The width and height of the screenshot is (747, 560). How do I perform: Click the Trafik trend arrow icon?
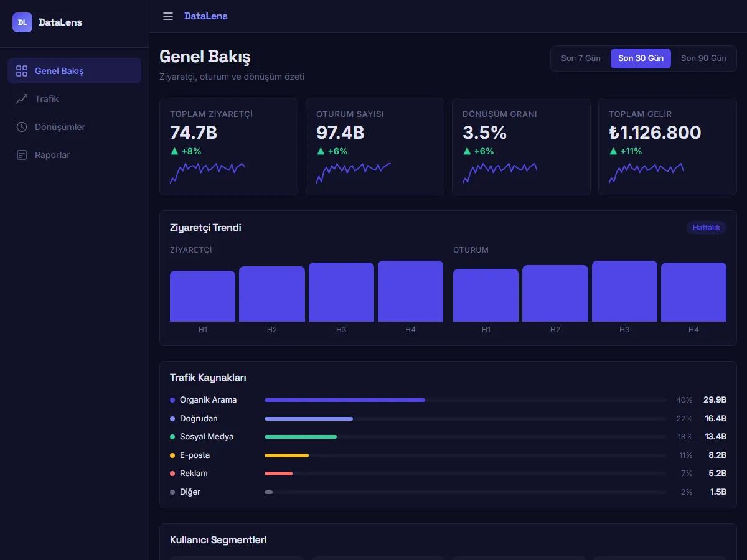[22, 99]
